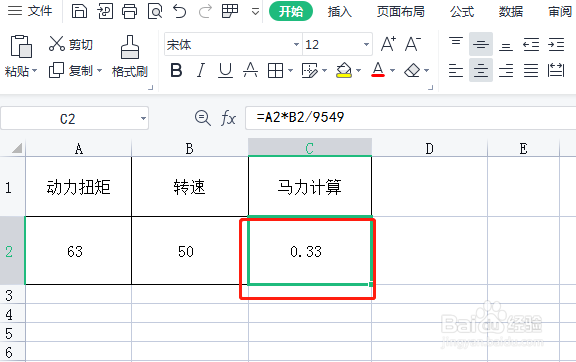Click the distributed alignment icon

pyautogui.click(x=556, y=70)
